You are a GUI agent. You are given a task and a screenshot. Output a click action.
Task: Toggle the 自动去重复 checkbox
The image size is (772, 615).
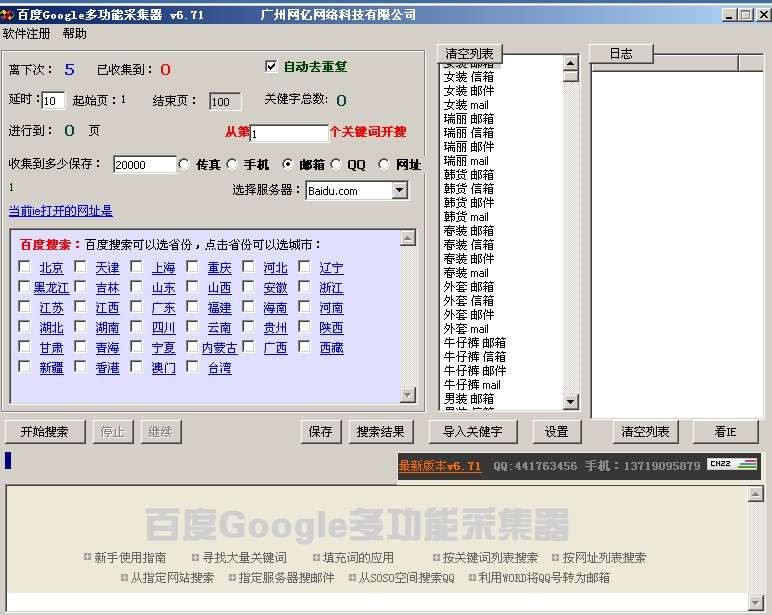271,66
